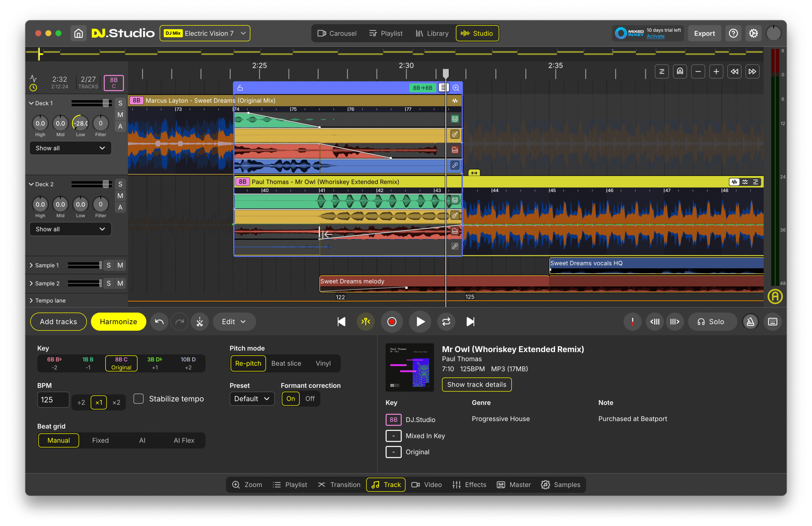Expand the Tempo lane row

coord(31,300)
